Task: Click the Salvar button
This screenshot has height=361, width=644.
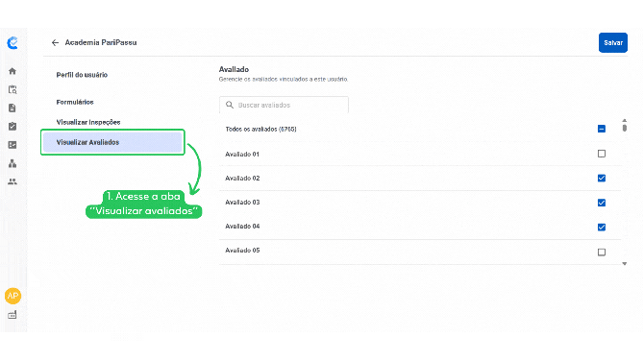Action: (613, 42)
